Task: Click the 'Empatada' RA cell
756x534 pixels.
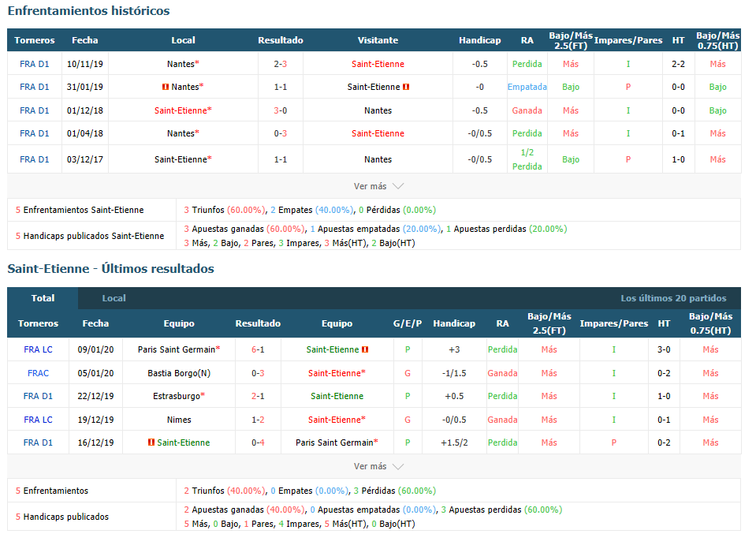Action: pyautogui.click(x=527, y=87)
